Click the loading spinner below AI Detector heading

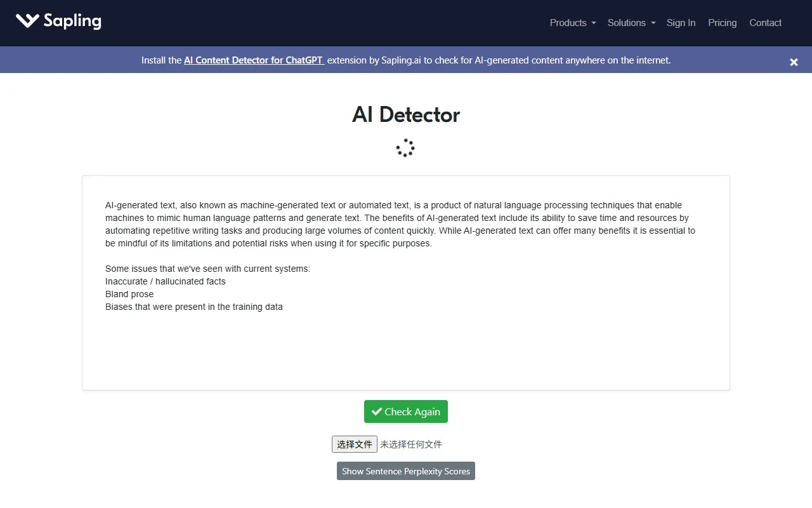pos(405,147)
